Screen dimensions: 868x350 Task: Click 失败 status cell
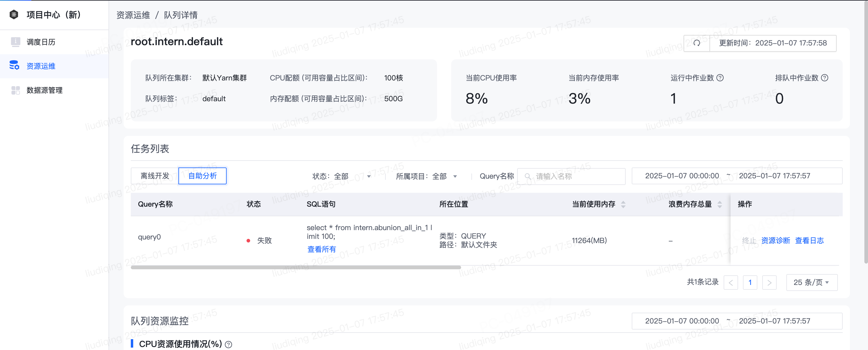[259, 241]
